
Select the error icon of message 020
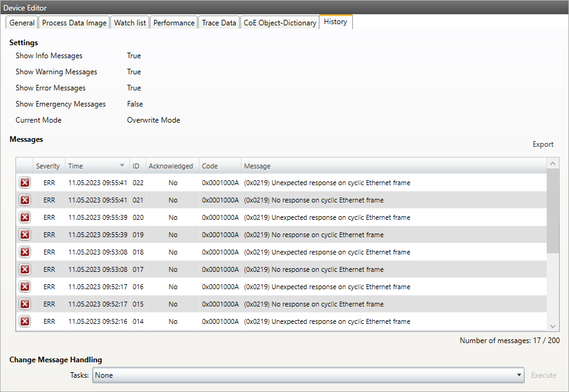click(x=25, y=217)
